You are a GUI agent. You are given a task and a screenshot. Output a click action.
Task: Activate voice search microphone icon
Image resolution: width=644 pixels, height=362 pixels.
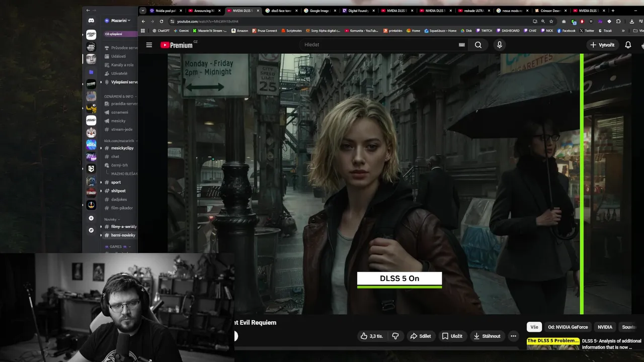(x=499, y=45)
